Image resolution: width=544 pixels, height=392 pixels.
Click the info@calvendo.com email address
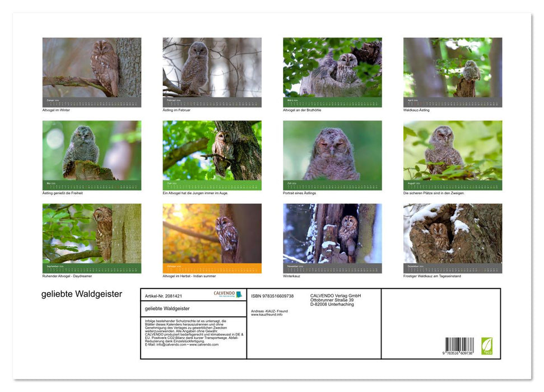point(173,346)
